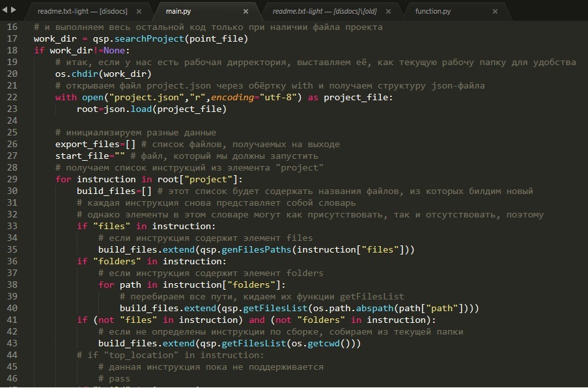The width and height of the screenshot is (588, 388).
Task: Click line number 41 in the gutter
Action: [12, 320]
